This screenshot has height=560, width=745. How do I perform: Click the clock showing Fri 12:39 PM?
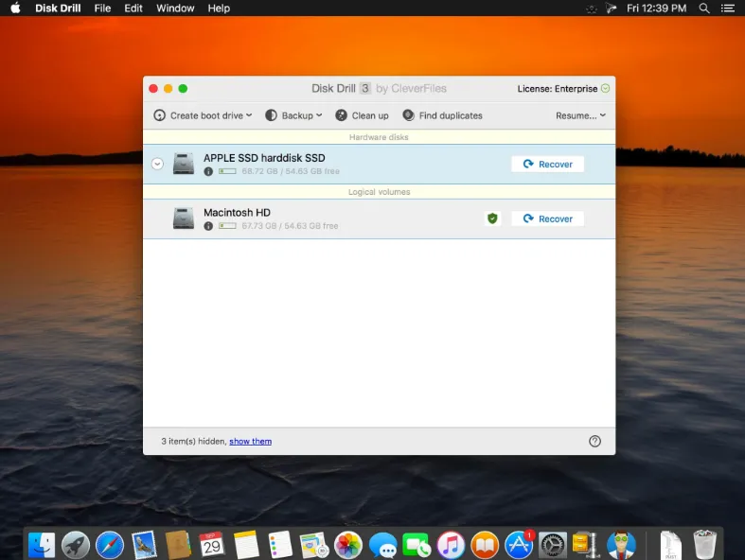click(x=656, y=9)
